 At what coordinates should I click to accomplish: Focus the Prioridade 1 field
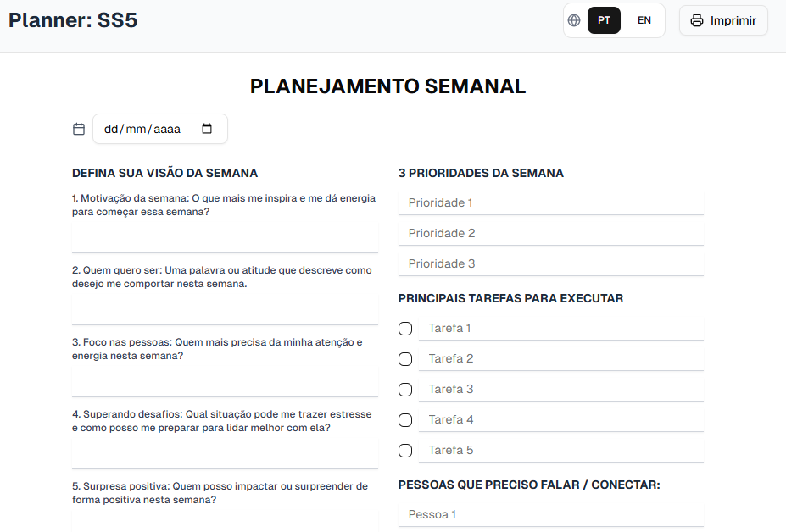551,202
